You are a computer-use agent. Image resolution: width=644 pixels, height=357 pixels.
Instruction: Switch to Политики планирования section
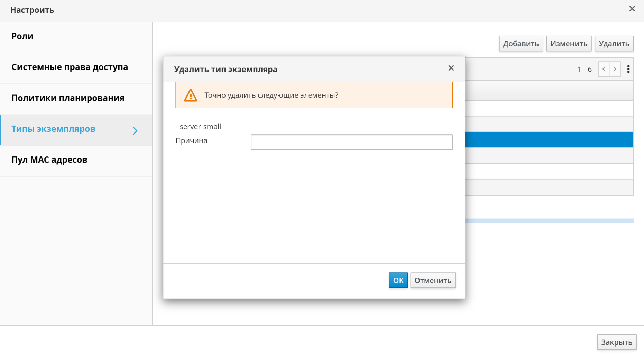click(68, 98)
